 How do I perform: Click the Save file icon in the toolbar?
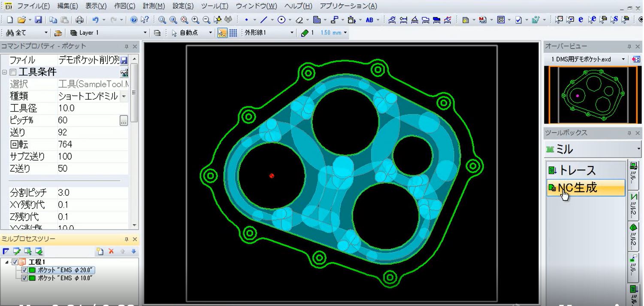pyautogui.click(x=38, y=20)
